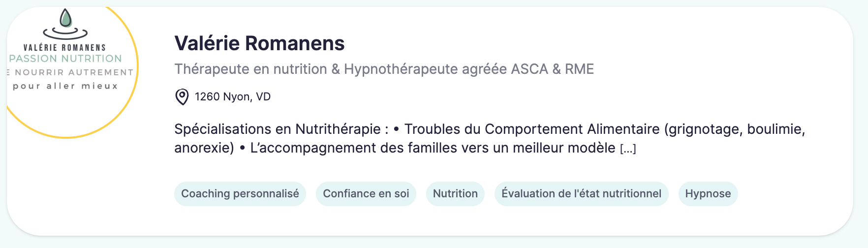Click the Spécialisations en Nutrithérapie description
868x248 pixels.
[x=490, y=138]
